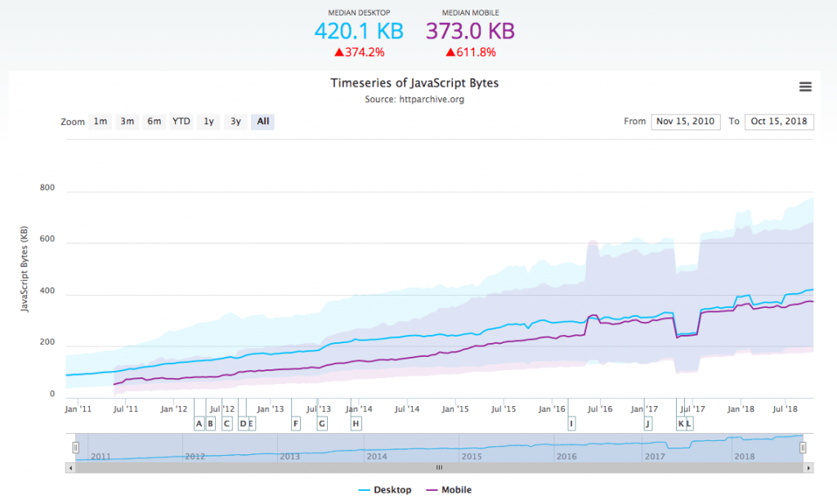This screenshot has height=504, width=837.
Task: Choose the YTD zoom option
Action: click(x=181, y=122)
